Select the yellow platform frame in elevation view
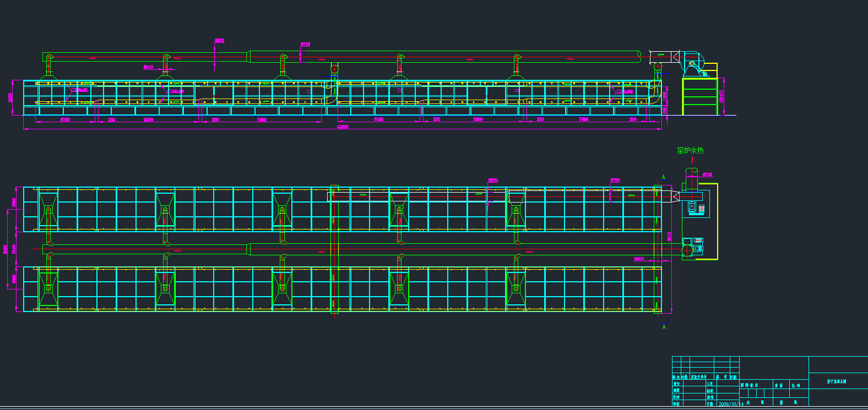The image size is (868, 410). point(699,96)
